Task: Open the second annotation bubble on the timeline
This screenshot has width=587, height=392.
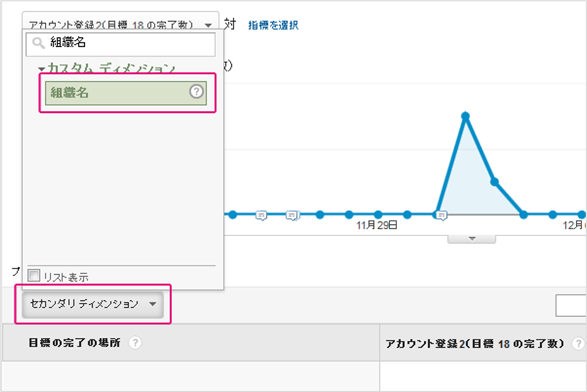Action: [x=291, y=215]
